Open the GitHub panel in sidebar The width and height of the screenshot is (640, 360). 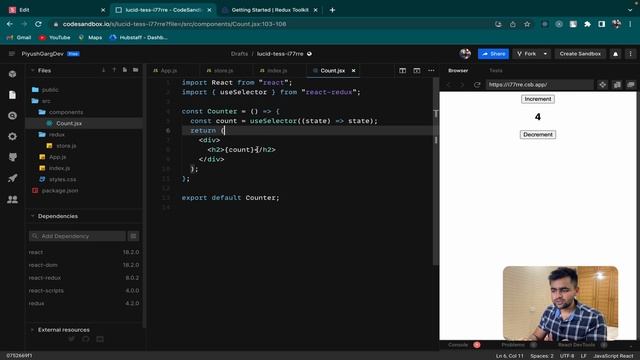coord(12,157)
